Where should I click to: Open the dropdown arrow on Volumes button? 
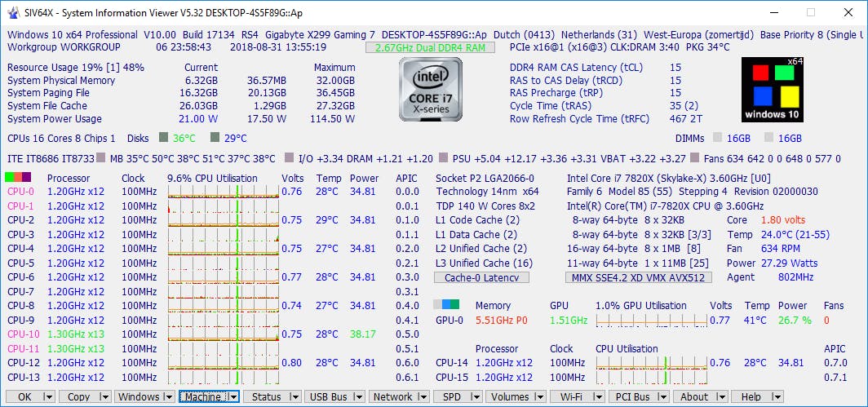(x=541, y=397)
